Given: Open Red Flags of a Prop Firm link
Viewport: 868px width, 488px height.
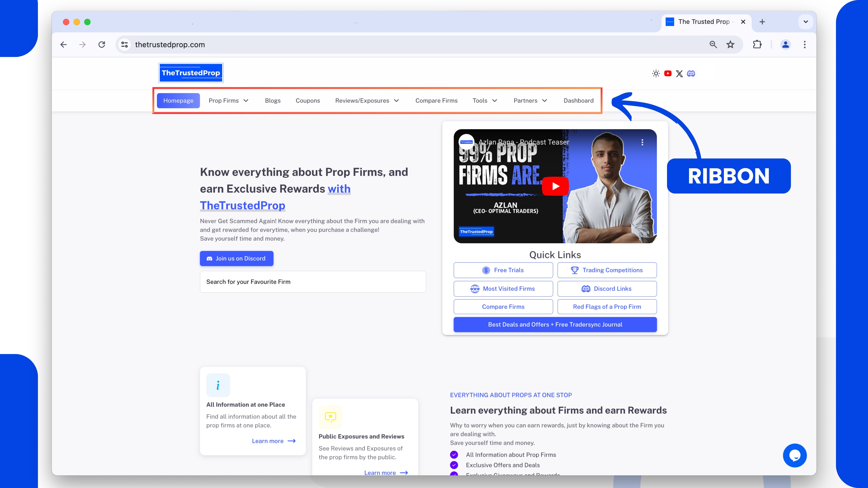Looking at the screenshot, I should (x=607, y=307).
